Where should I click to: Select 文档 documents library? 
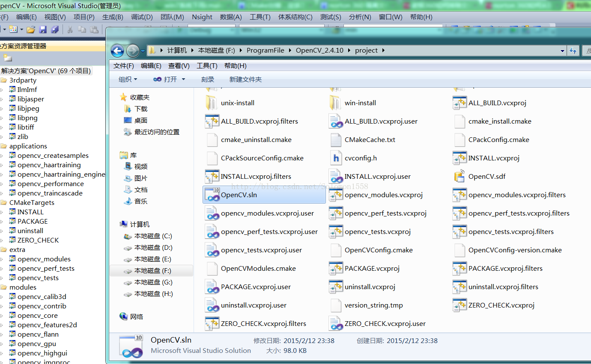pyautogui.click(x=136, y=190)
